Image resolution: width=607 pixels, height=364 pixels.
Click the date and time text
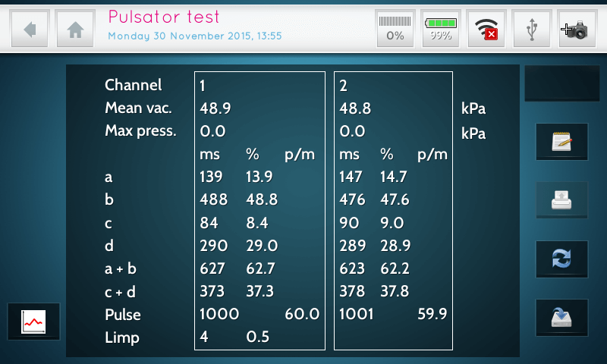195,36
